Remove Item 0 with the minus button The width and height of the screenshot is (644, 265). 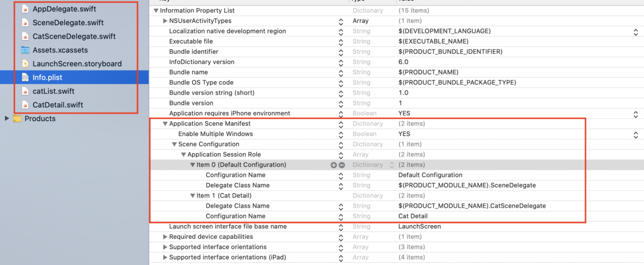click(x=342, y=165)
